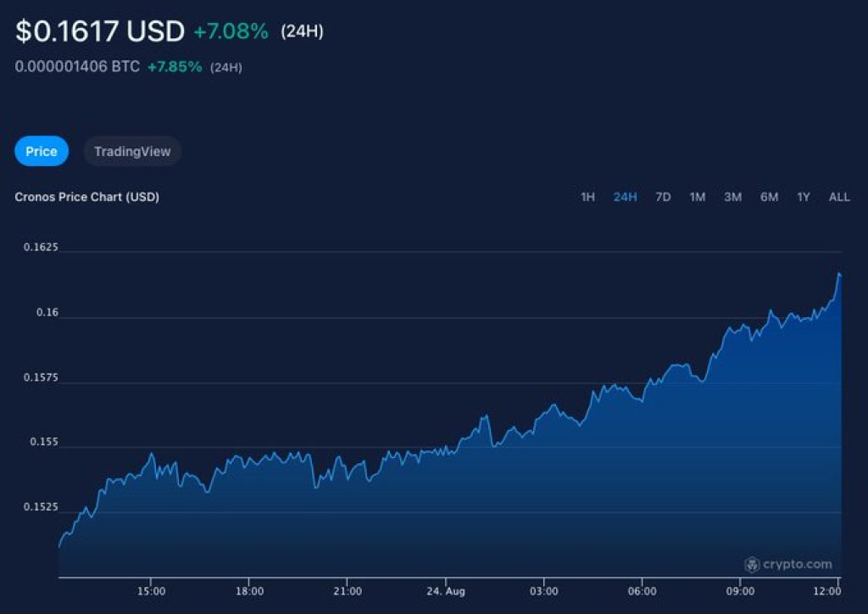Select the 24H chart range
This screenshot has height=614, width=868.
[625, 197]
